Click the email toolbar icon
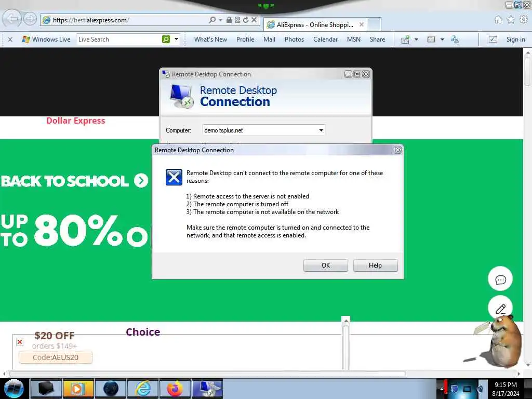This screenshot has height=399, width=532. click(x=431, y=39)
